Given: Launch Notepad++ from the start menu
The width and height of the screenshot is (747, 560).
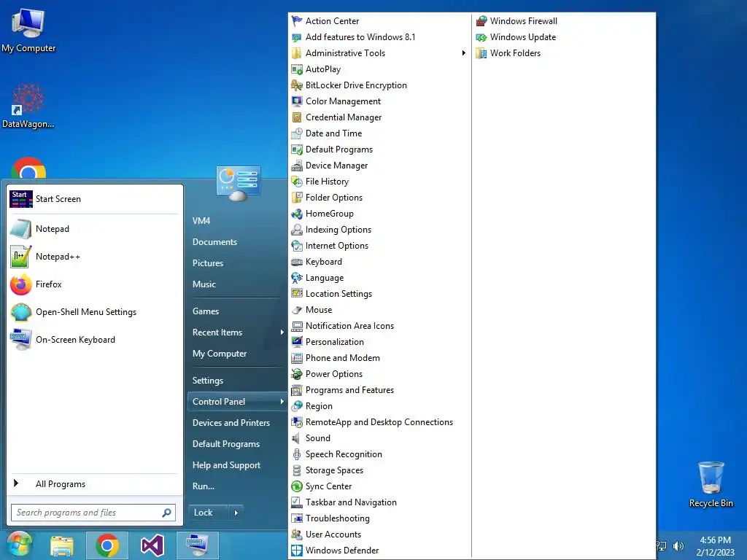Looking at the screenshot, I should point(94,257).
